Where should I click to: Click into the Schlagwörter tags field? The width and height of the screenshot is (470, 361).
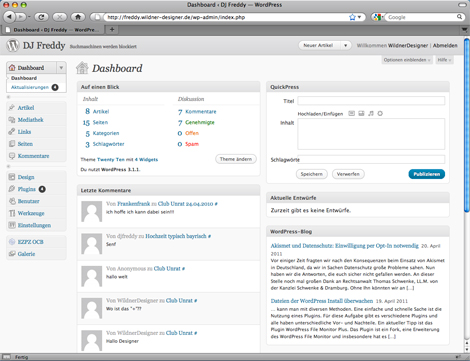pos(371,159)
